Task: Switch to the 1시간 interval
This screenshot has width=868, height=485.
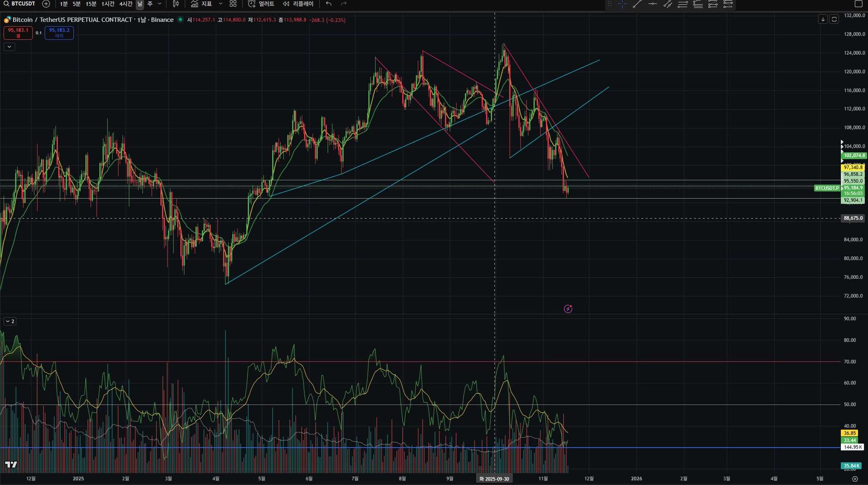Action: coord(108,4)
